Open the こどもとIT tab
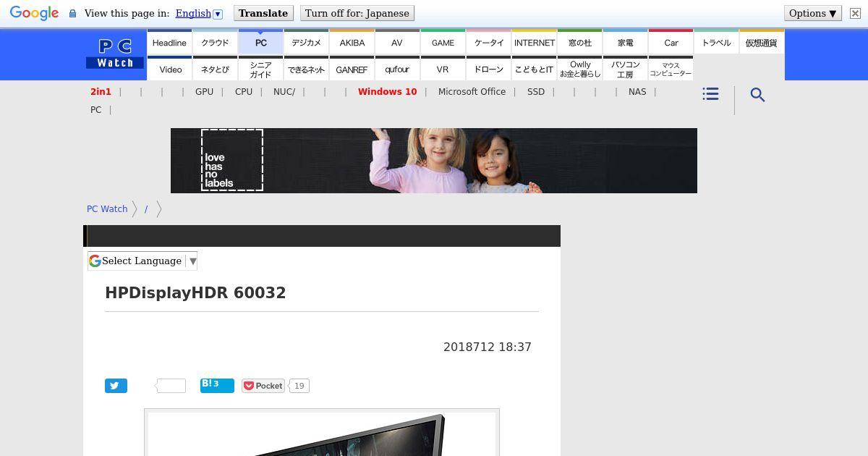This screenshot has height=456, width=868. 535,69
